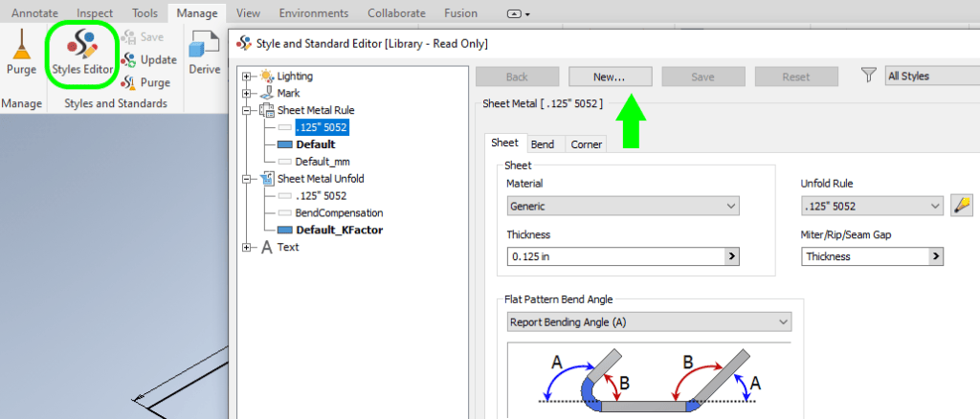Click the Update styles icon

128,59
